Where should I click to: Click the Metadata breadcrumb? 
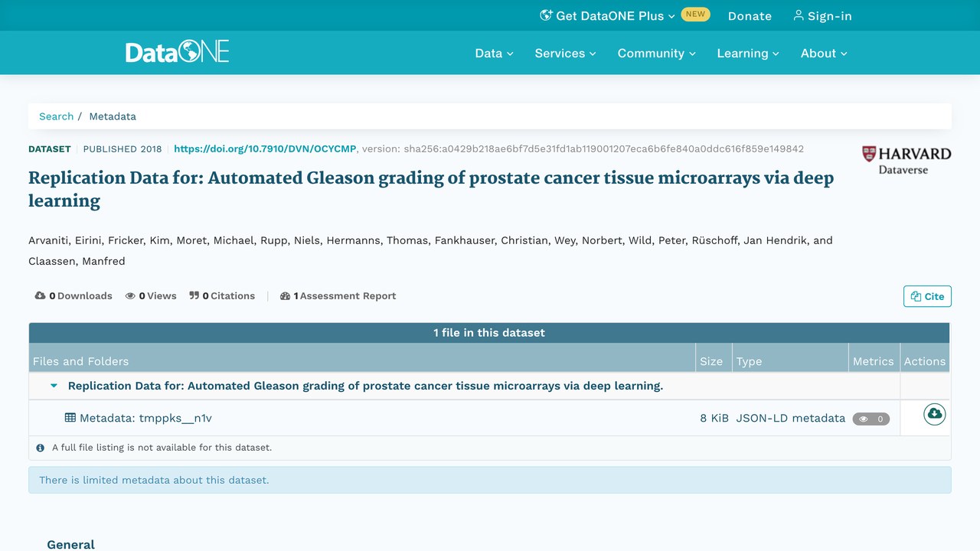click(x=113, y=116)
